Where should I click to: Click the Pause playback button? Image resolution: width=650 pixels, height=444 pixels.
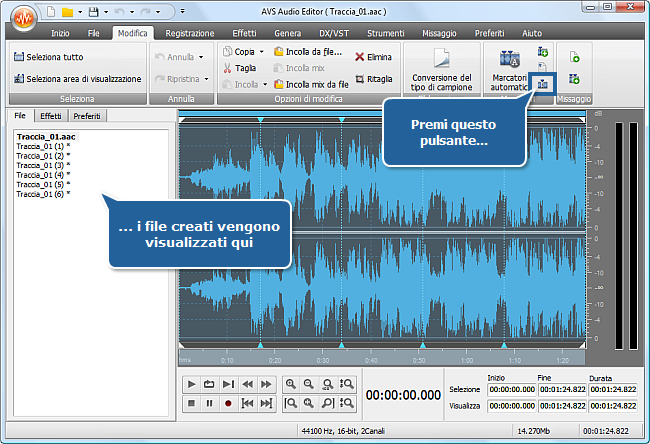pos(210,403)
